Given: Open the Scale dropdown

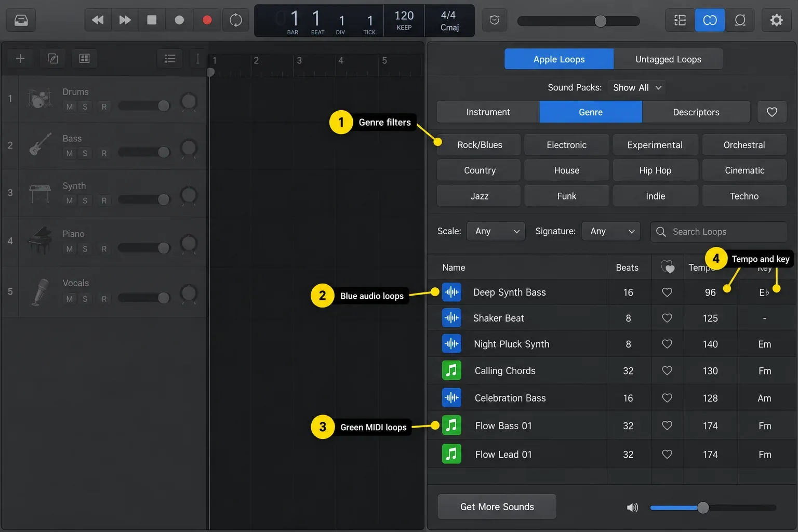Looking at the screenshot, I should click(x=496, y=231).
